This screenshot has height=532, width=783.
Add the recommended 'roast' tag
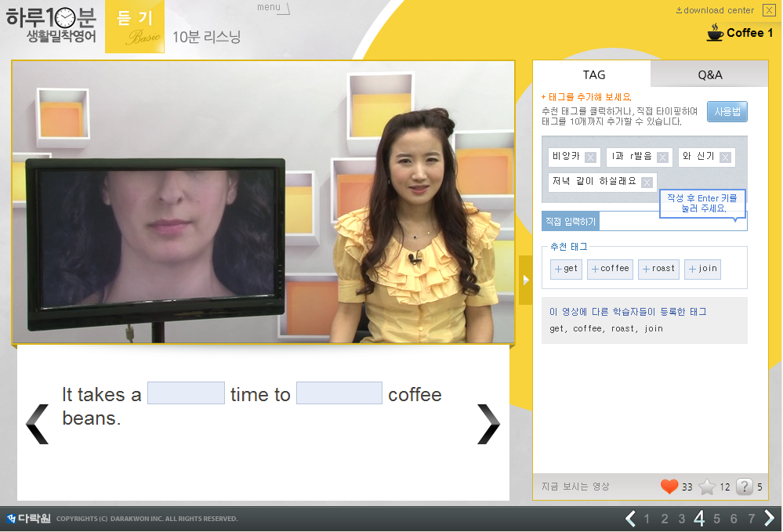click(658, 269)
